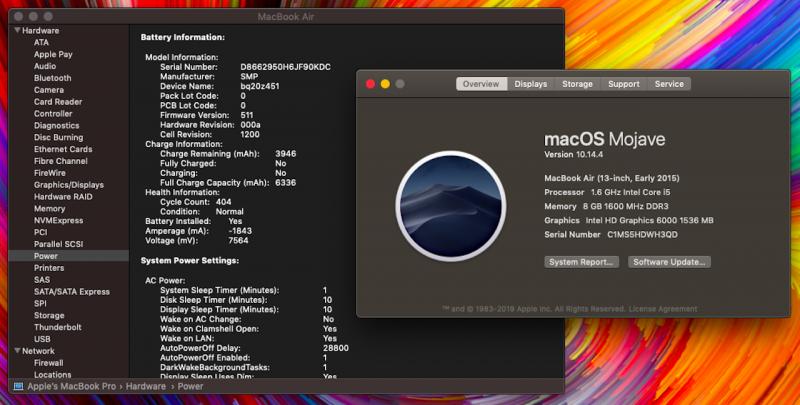The width and height of the screenshot is (800, 405).
Task: Open the Service tab
Action: [669, 84]
